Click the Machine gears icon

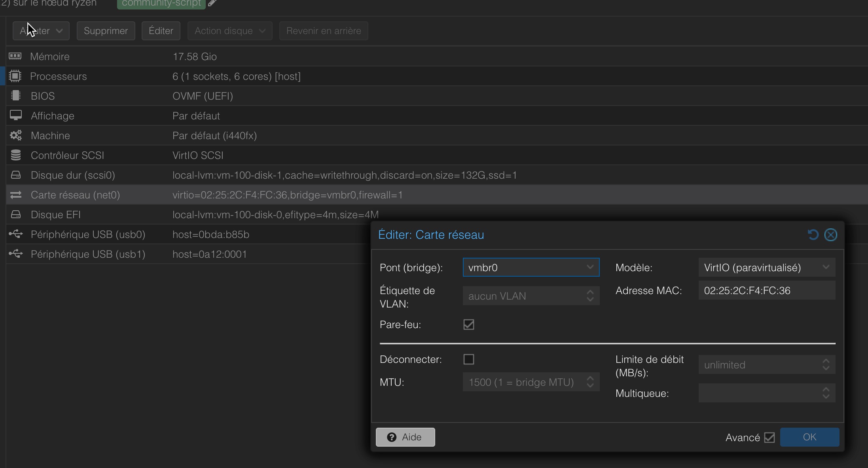pos(16,136)
